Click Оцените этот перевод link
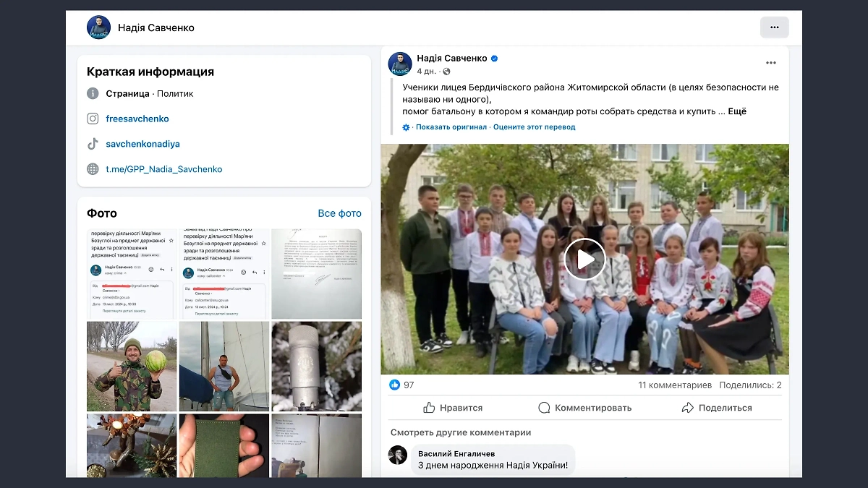 (x=533, y=126)
